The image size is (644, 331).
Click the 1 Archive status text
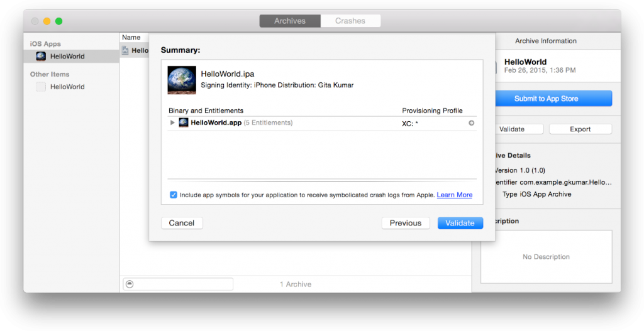[296, 285]
